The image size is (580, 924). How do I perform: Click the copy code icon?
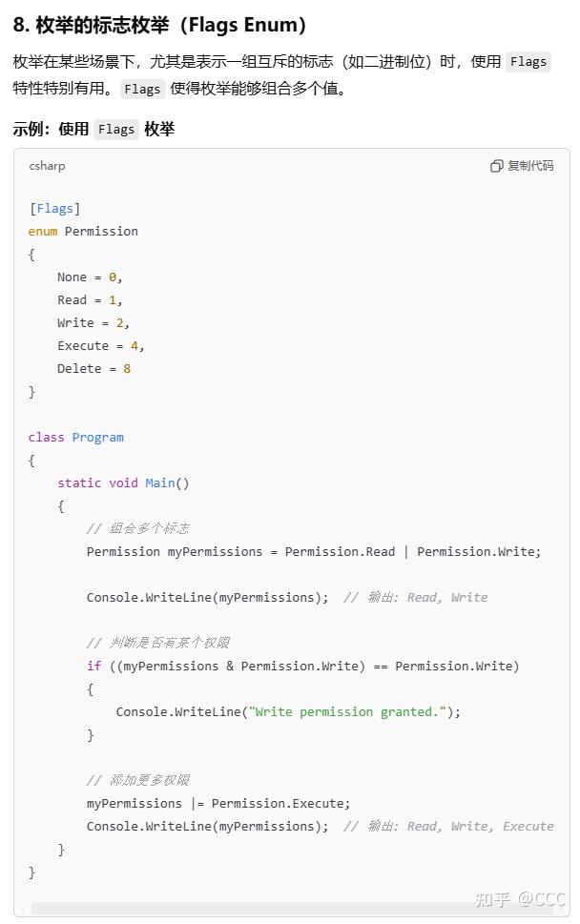[497, 166]
